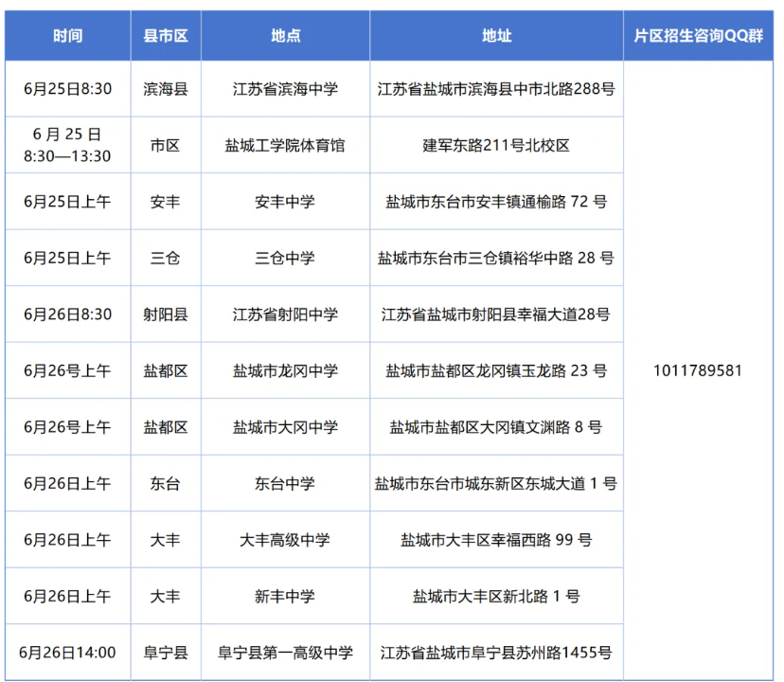This screenshot has width=784, height=682.
Task: Select the 东台中学 cell
Action: coord(286,484)
